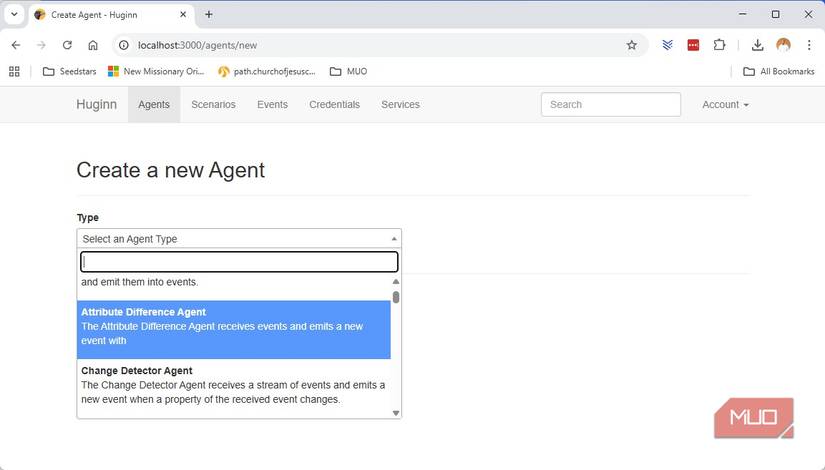825x470 pixels.
Task: Expand the Account dropdown
Action: 725,105
